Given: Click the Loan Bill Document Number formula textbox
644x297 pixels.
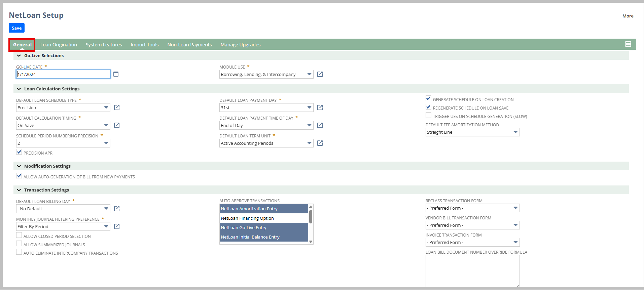Looking at the screenshot, I should click(472, 271).
